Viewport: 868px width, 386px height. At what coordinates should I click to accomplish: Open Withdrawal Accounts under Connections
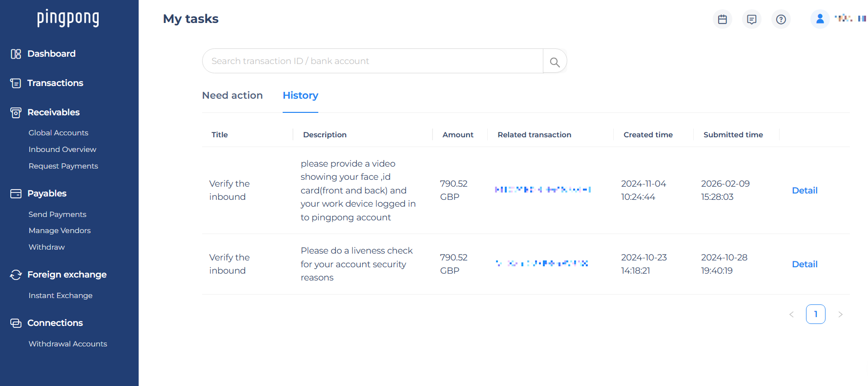(x=68, y=344)
